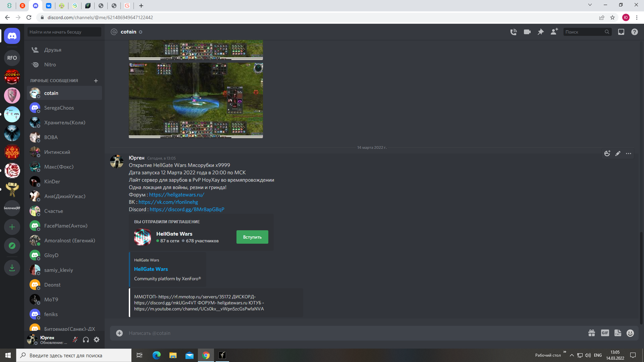Select the cotain conversation

tap(64, 93)
